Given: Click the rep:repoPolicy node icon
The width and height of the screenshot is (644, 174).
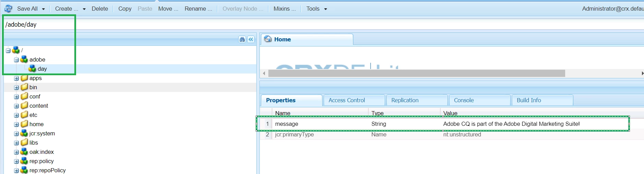Looking at the screenshot, I should pyautogui.click(x=24, y=170).
